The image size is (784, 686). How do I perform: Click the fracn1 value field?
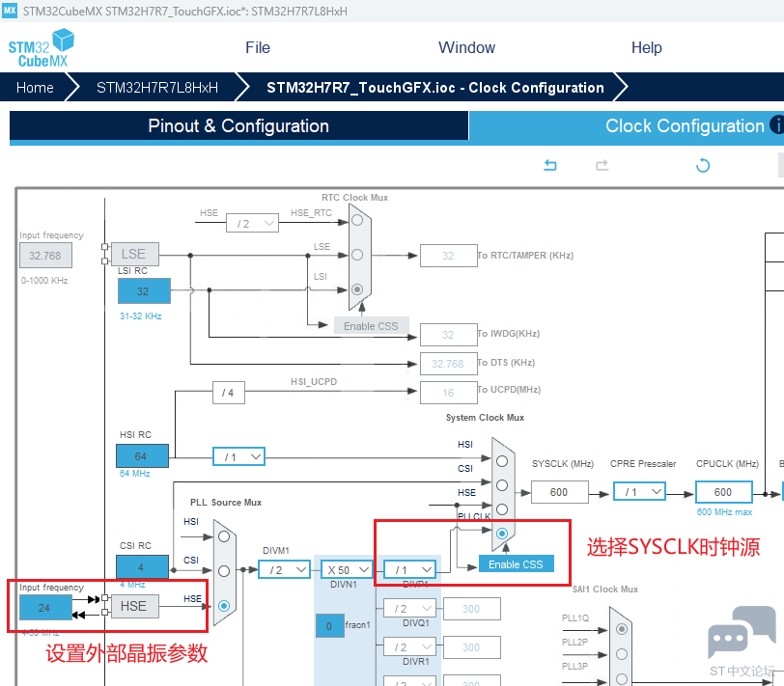(329, 625)
